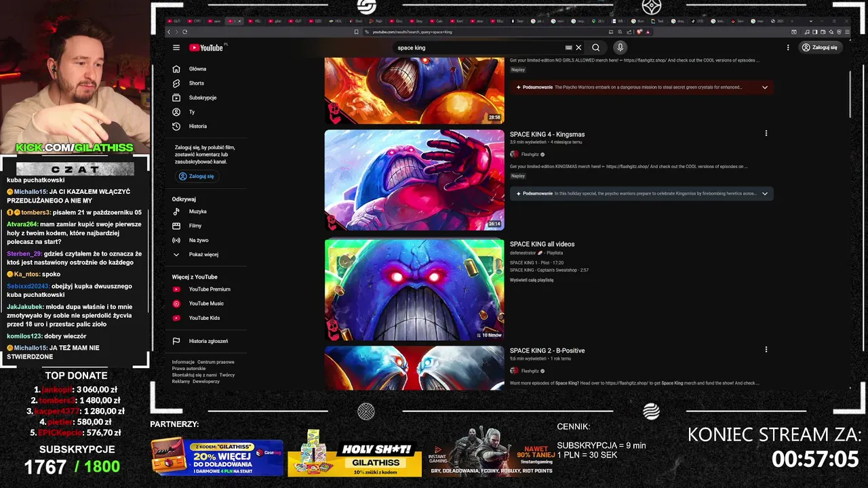Open the 28:58 video thumbnail
This screenshot has height=488, width=868.
(414, 90)
